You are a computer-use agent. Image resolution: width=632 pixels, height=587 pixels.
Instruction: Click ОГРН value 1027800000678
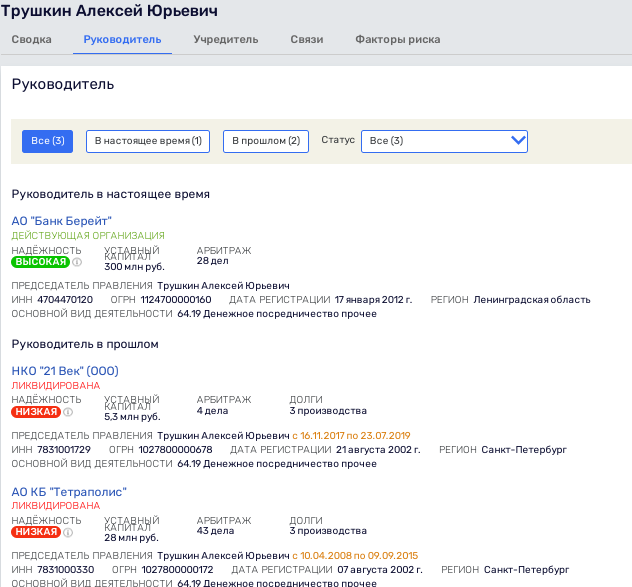(175, 450)
